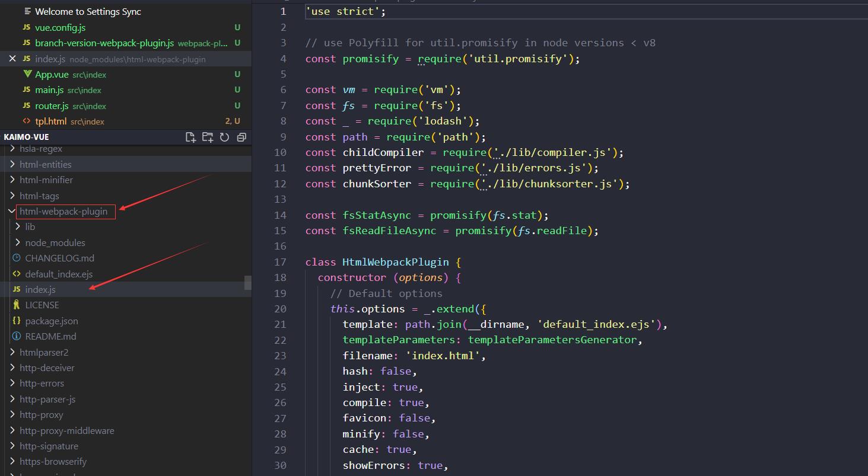Collapse all folders in explorer
The image size is (868, 476).
pos(241,137)
